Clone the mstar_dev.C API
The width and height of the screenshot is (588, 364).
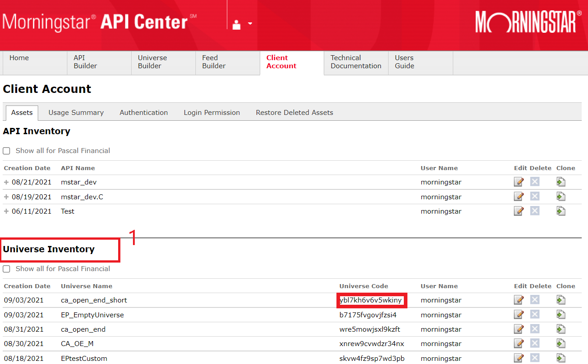[561, 197]
